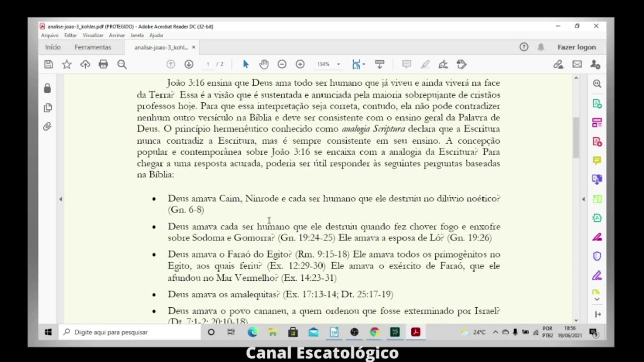Select the highlight text pen tool
644x362 pixels.
click(x=425, y=64)
